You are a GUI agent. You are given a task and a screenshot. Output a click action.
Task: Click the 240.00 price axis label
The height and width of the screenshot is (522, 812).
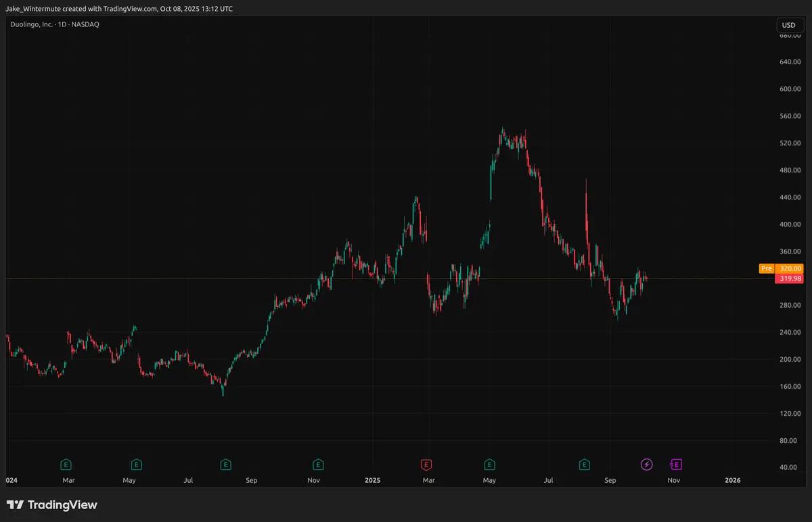click(789, 333)
